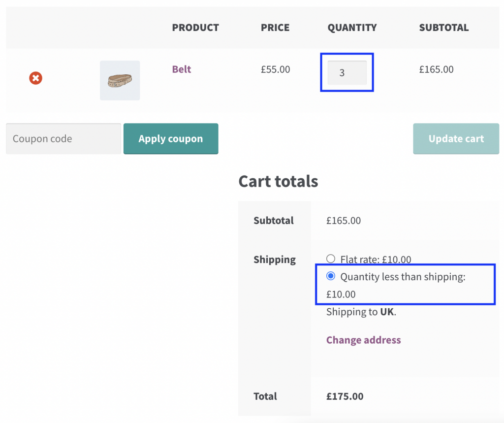504x423 pixels.
Task: Click the QUANTITY column header
Action: pyautogui.click(x=352, y=28)
